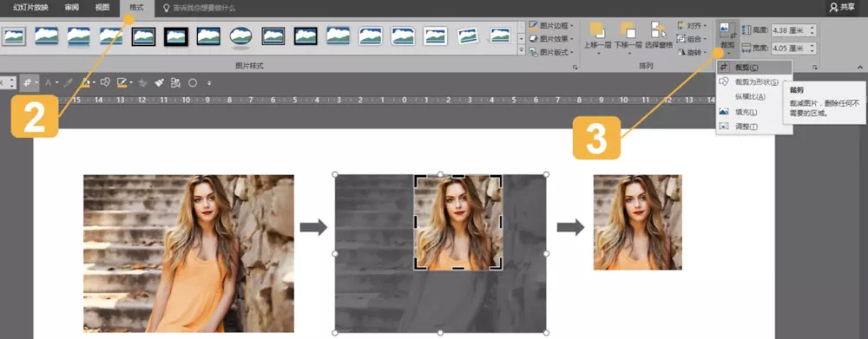
Task: Select the oval shape icon
Action: 193,83
